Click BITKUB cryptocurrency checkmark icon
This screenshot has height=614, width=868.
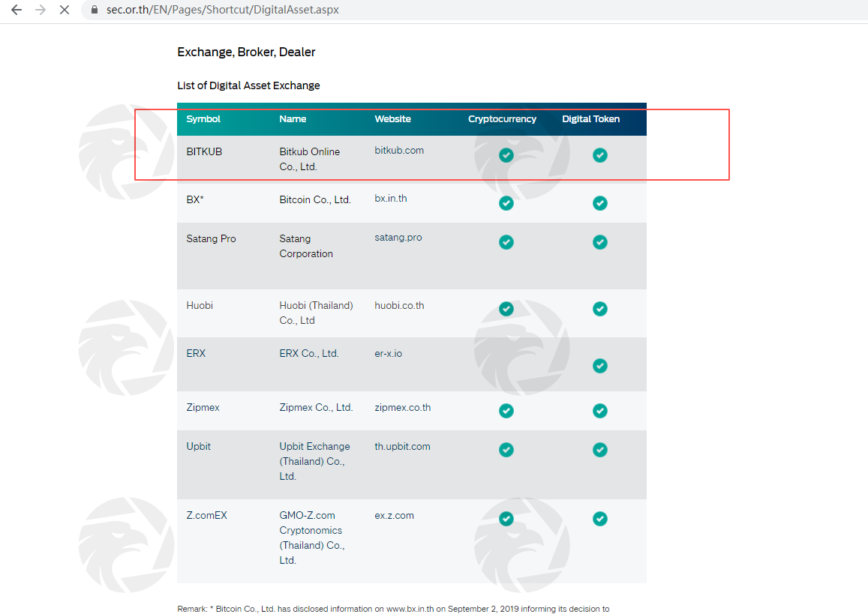click(x=506, y=155)
